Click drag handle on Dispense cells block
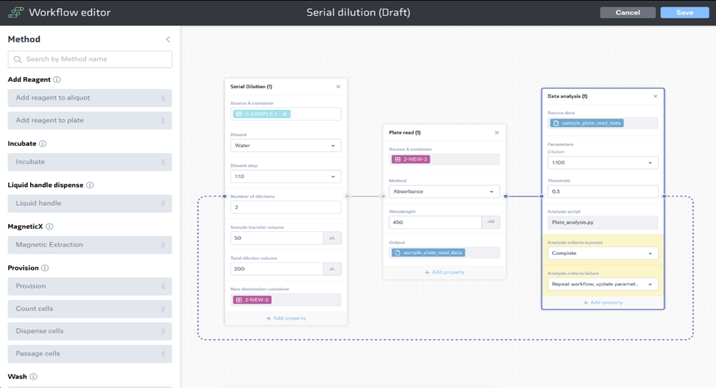The image size is (716, 388). click(163, 331)
